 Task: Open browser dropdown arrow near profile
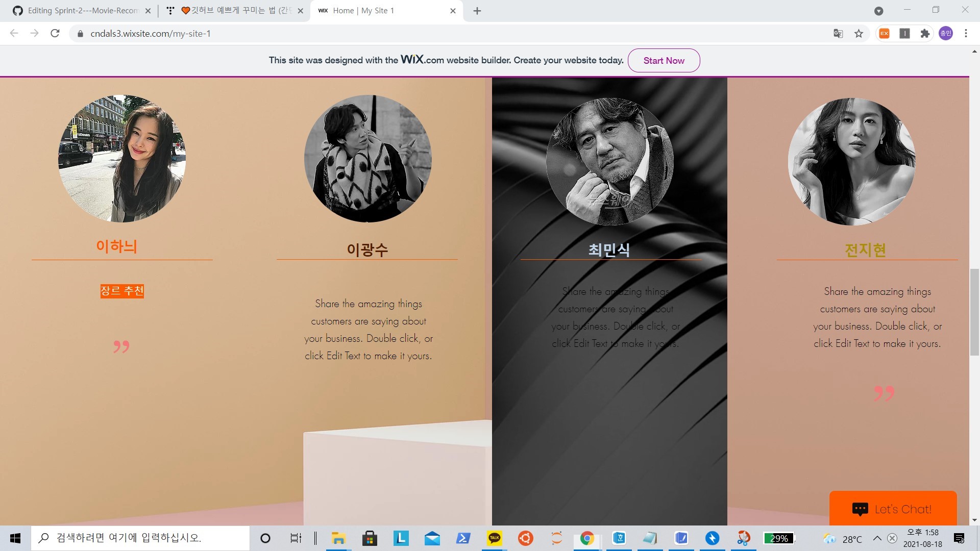878,10
